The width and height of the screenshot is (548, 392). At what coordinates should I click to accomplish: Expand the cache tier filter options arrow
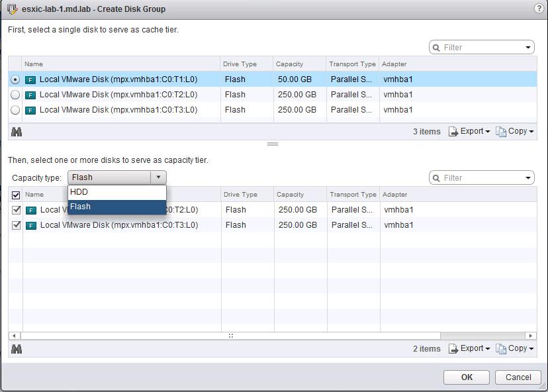point(527,48)
